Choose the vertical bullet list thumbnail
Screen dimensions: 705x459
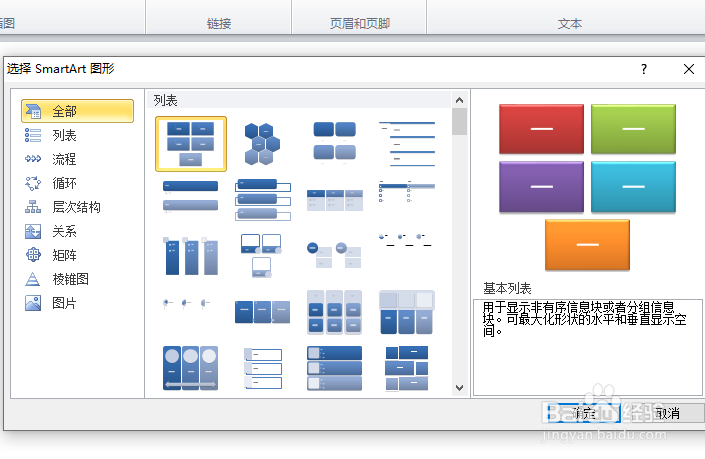191,199
